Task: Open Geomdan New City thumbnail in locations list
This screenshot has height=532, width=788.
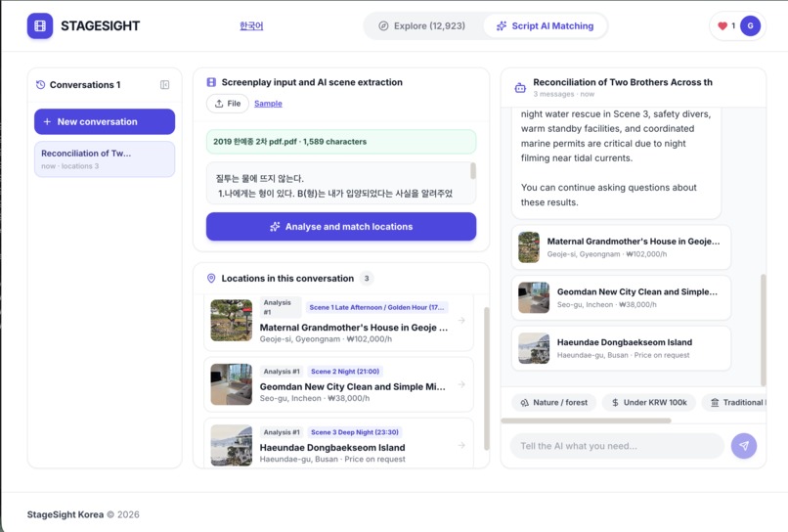Action: pos(231,384)
